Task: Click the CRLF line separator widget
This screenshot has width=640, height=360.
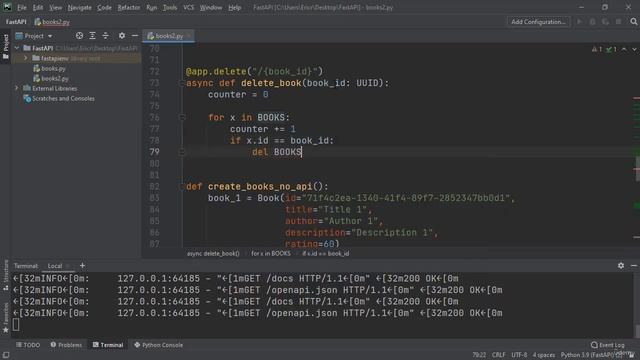Action: pyautogui.click(x=498, y=355)
